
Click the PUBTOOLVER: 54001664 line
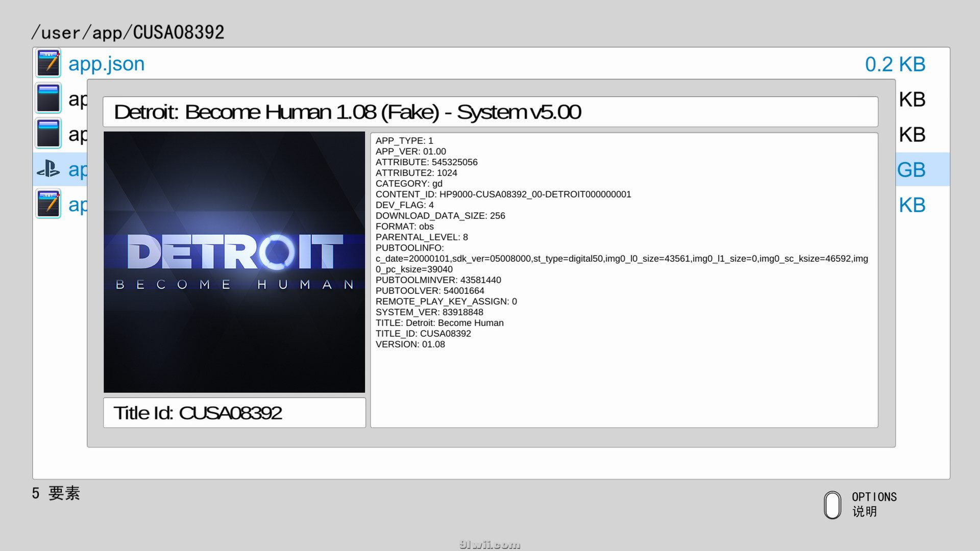430,291
